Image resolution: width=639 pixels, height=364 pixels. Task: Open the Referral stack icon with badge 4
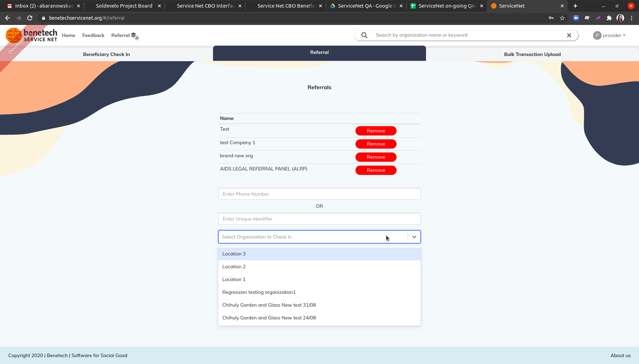pyautogui.click(x=134, y=35)
